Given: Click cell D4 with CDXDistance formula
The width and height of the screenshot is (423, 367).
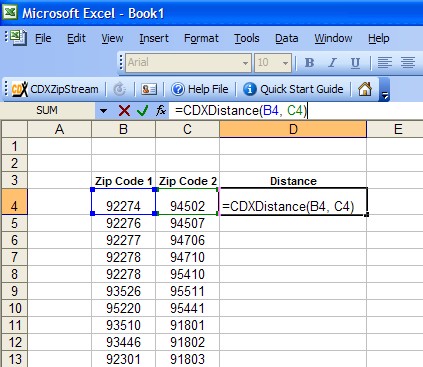Looking at the screenshot, I should coord(293,202).
